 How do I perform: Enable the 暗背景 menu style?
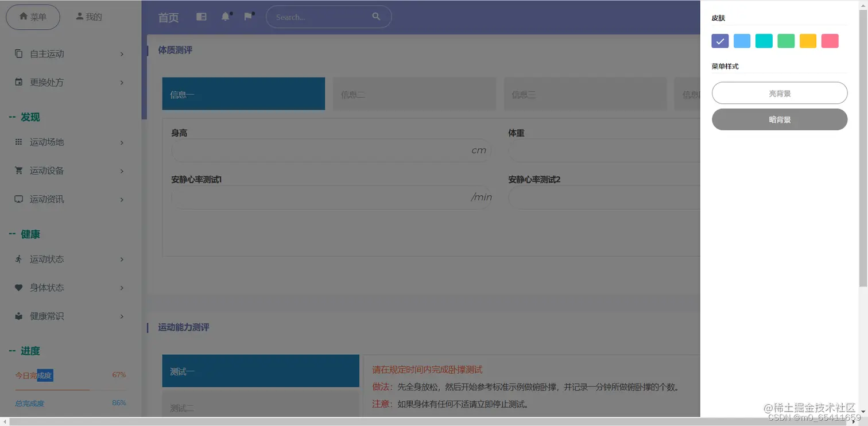(x=779, y=119)
